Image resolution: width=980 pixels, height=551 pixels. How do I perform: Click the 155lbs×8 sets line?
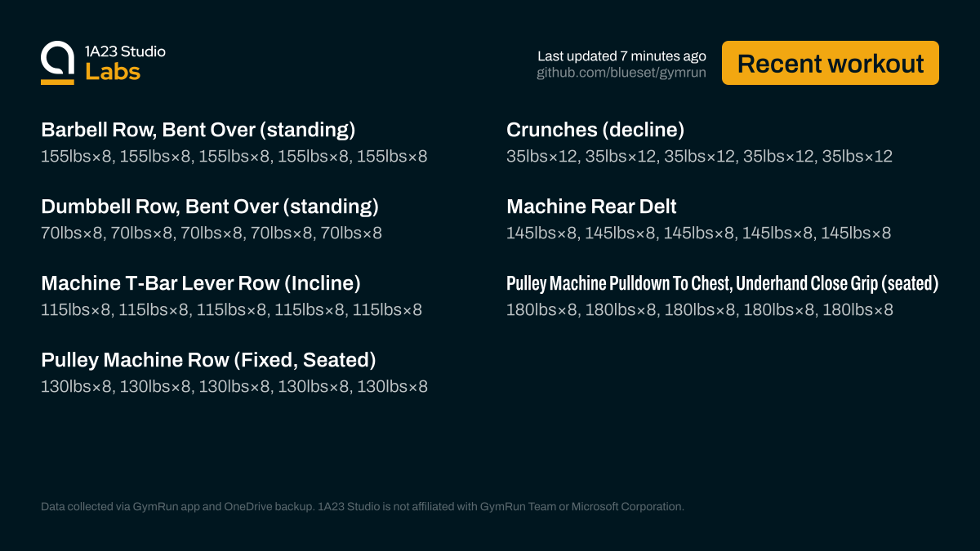pyautogui.click(x=234, y=157)
